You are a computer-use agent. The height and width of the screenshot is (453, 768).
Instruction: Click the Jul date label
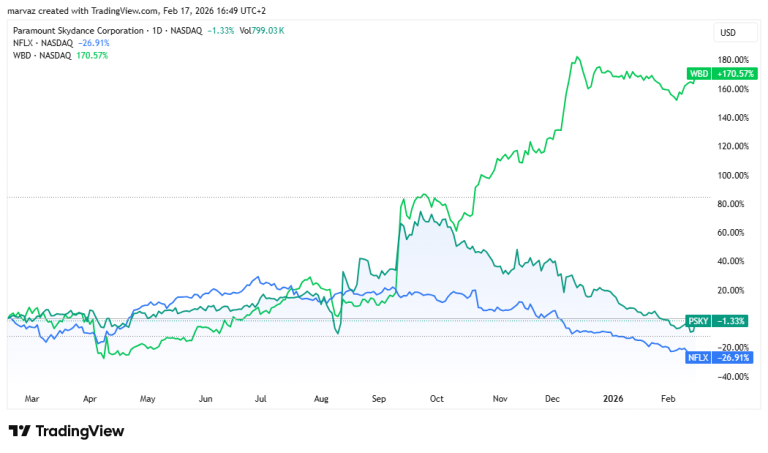[261, 399]
